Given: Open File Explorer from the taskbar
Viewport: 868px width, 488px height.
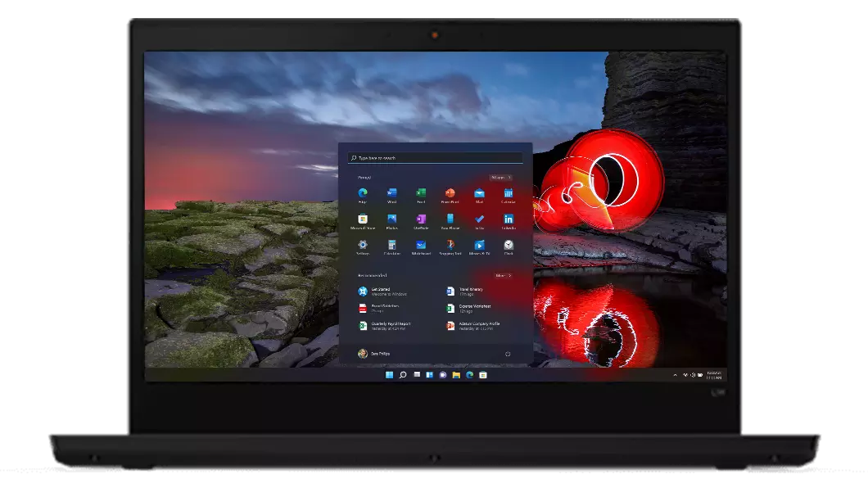Looking at the screenshot, I should point(455,375).
